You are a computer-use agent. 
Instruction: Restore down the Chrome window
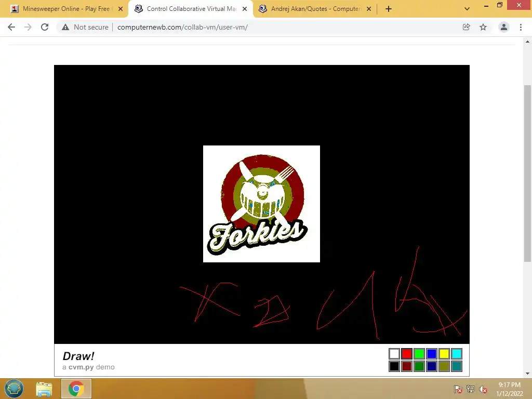[x=500, y=5]
